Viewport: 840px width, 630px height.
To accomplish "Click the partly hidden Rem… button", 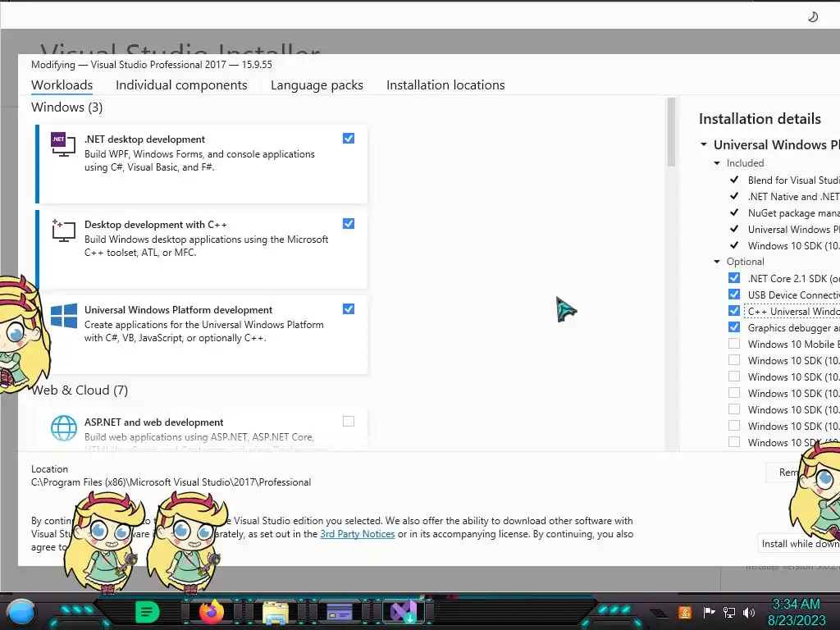I will 782,472.
